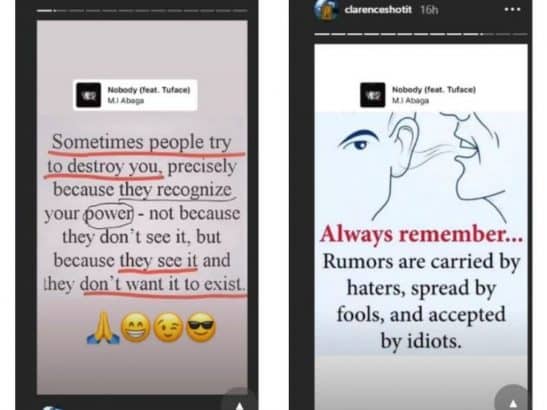Image resolution: width=547 pixels, height=410 pixels.
Task: Click the red 'Always remember...' heading
Action: (x=421, y=234)
